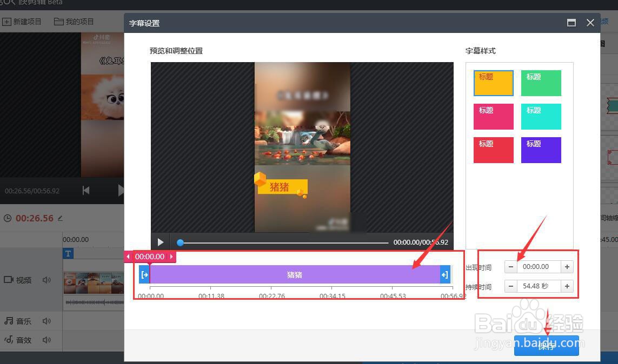The image size is (618, 364).
Task: Select the yellow 标题 subtitle style
Action: (x=494, y=83)
